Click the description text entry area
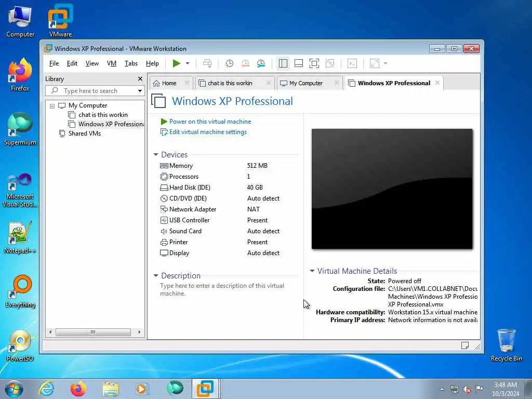The height and width of the screenshot is (399, 532). coord(222,289)
